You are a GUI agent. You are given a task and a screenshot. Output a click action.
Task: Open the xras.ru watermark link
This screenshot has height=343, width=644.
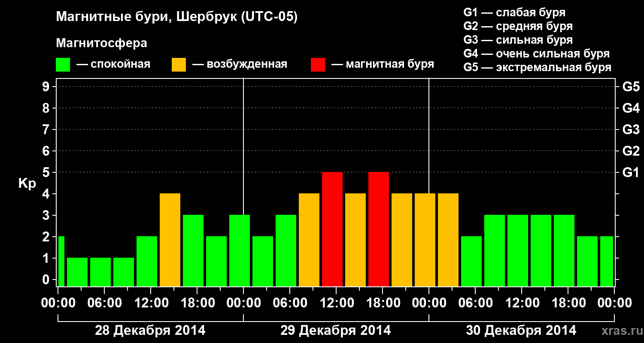[620, 331]
